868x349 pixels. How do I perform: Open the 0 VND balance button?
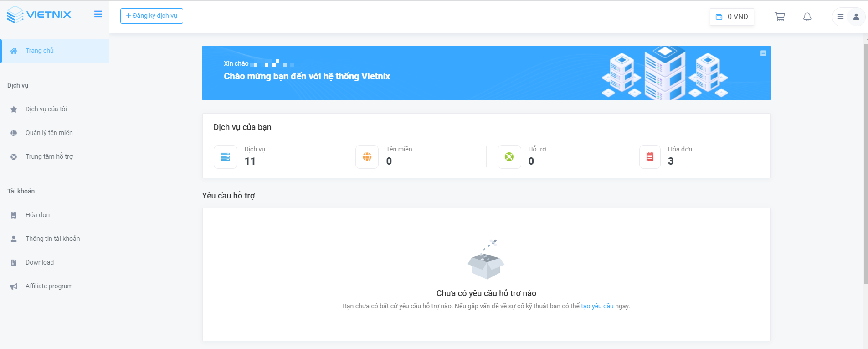[732, 17]
